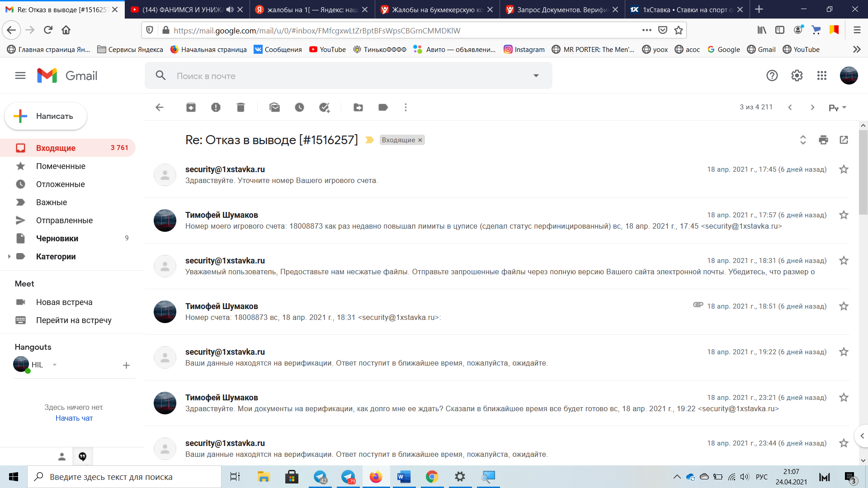Screen dimensions: 868x488
Task: Archive the open email conversation
Action: (x=191, y=108)
